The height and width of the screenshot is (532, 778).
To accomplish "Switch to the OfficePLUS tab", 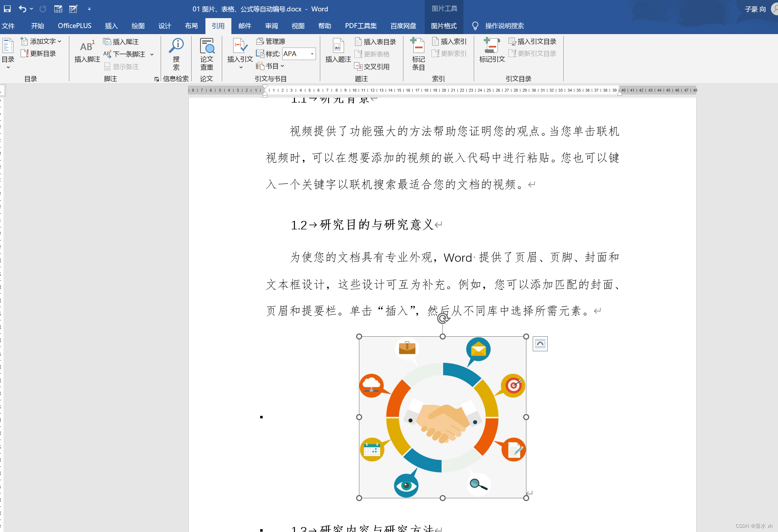I will [x=75, y=26].
